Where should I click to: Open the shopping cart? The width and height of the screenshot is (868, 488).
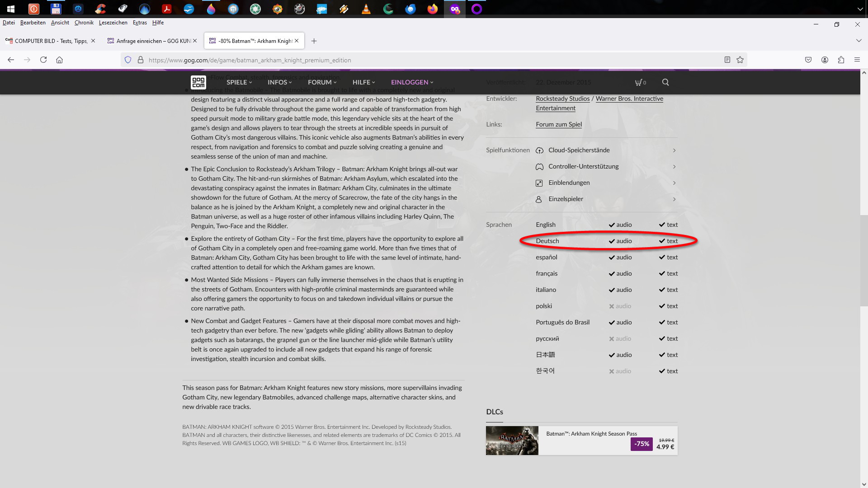640,82
